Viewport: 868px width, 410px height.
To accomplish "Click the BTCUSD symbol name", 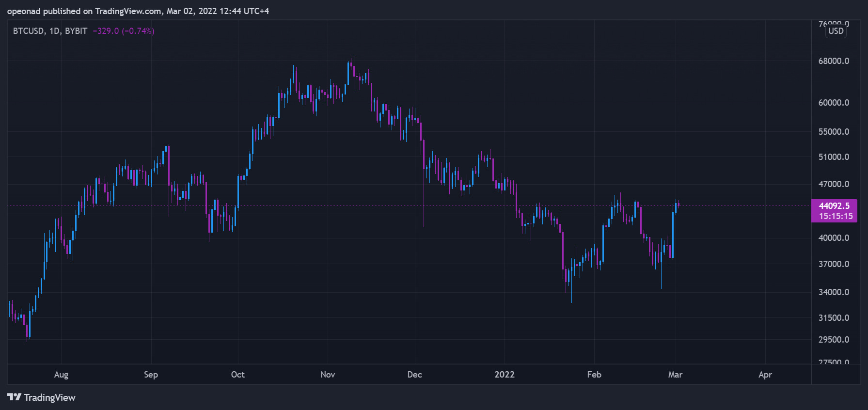I will pyautogui.click(x=28, y=31).
